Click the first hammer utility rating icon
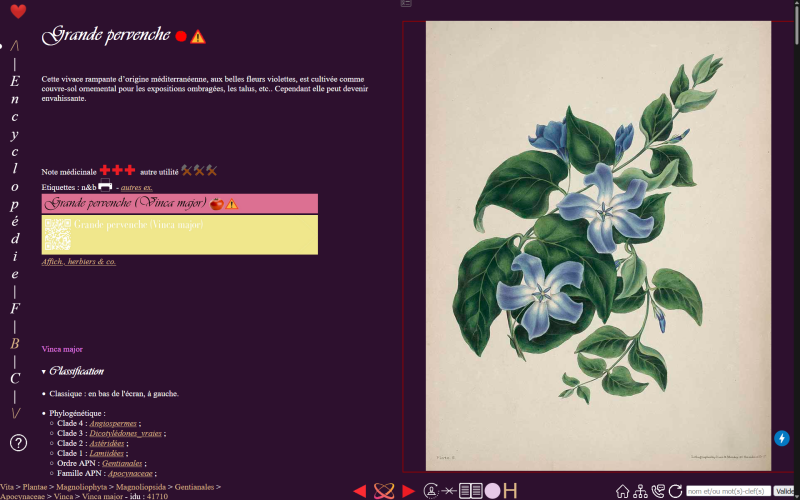Screen dimensions: 800x500 pos(187,170)
